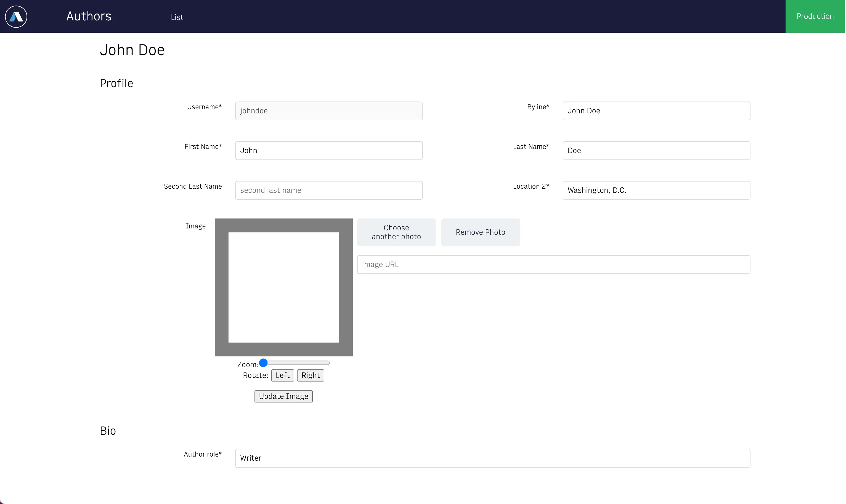
Task: Click the Production environment button
Action: point(815,16)
